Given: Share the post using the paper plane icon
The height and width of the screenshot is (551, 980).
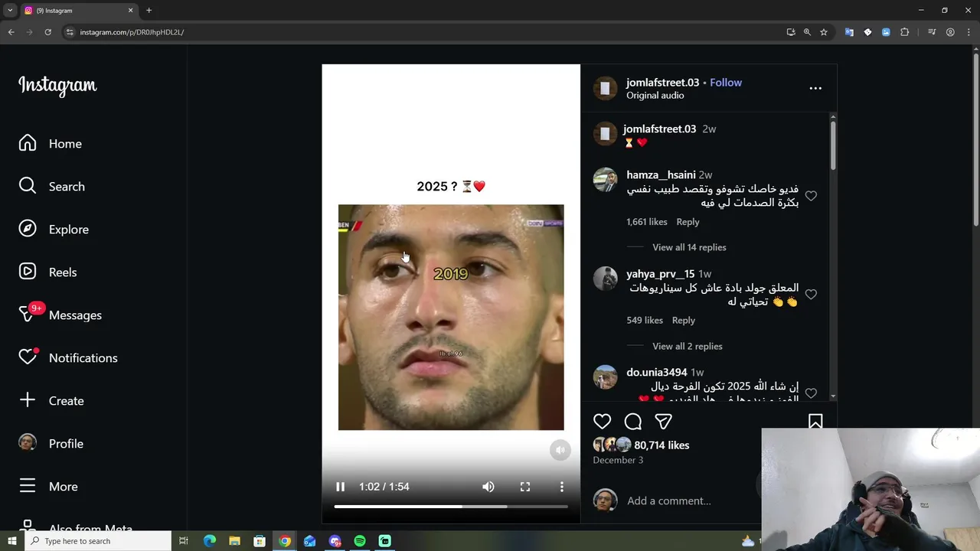Looking at the screenshot, I should pyautogui.click(x=663, y=422).
